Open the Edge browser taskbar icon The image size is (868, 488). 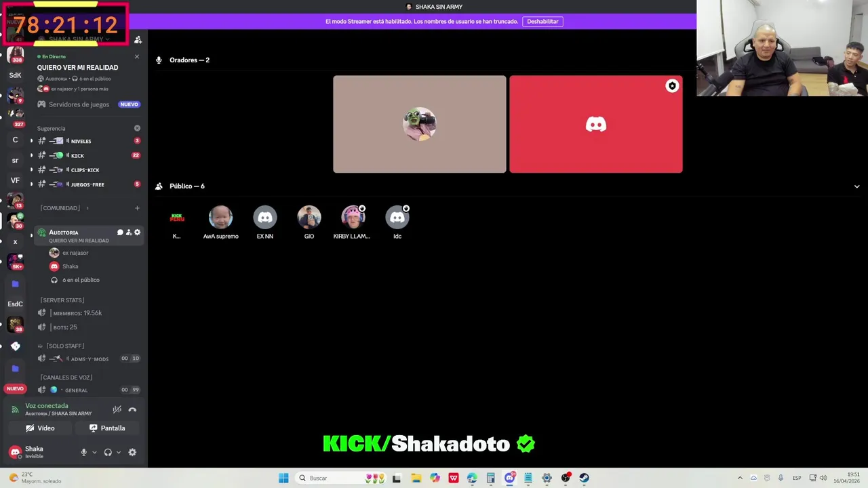[472, 478]
